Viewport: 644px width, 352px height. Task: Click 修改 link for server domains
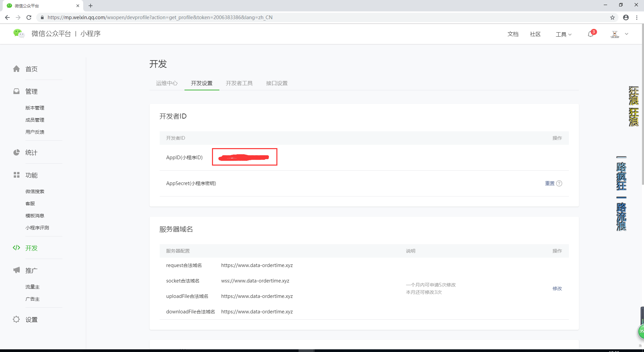click(x=557, y=289)
